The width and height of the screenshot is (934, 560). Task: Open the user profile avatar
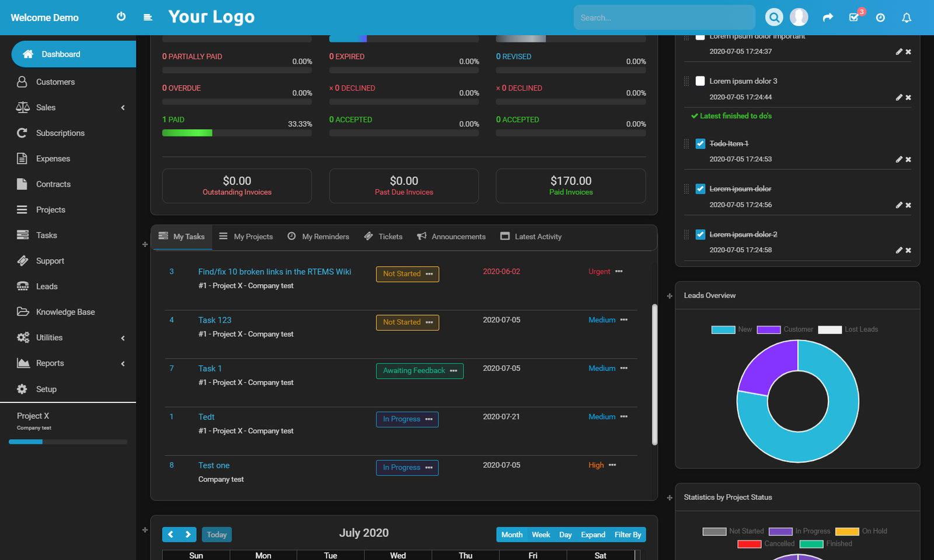click(x=799, y=16)
